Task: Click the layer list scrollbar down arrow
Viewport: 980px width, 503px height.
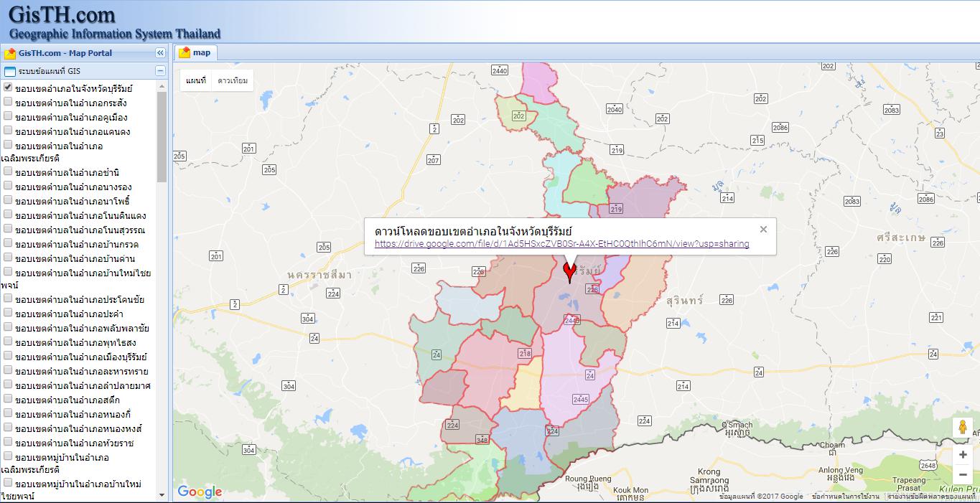Action: click(x=162, y=494)
